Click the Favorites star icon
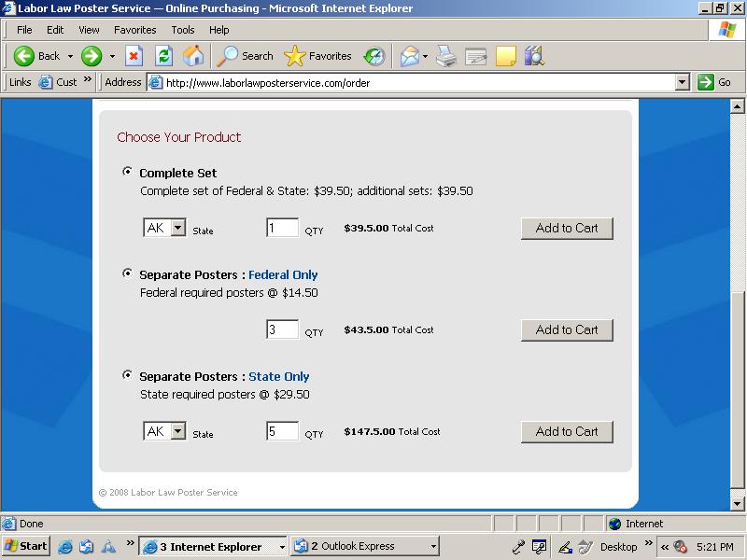747x560 pixels. (x=295, y=56)
